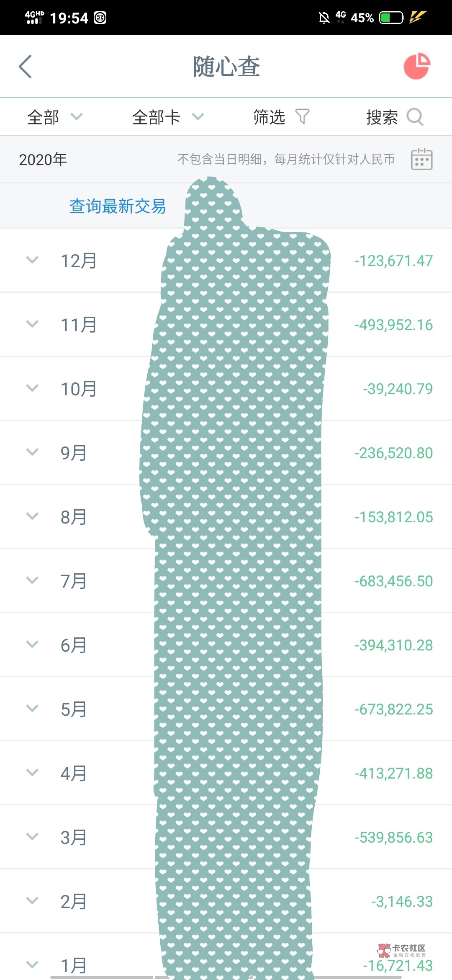Tap the silent bell status icon
The height and width of the screenshot is (980, 452).
point(324,18)
